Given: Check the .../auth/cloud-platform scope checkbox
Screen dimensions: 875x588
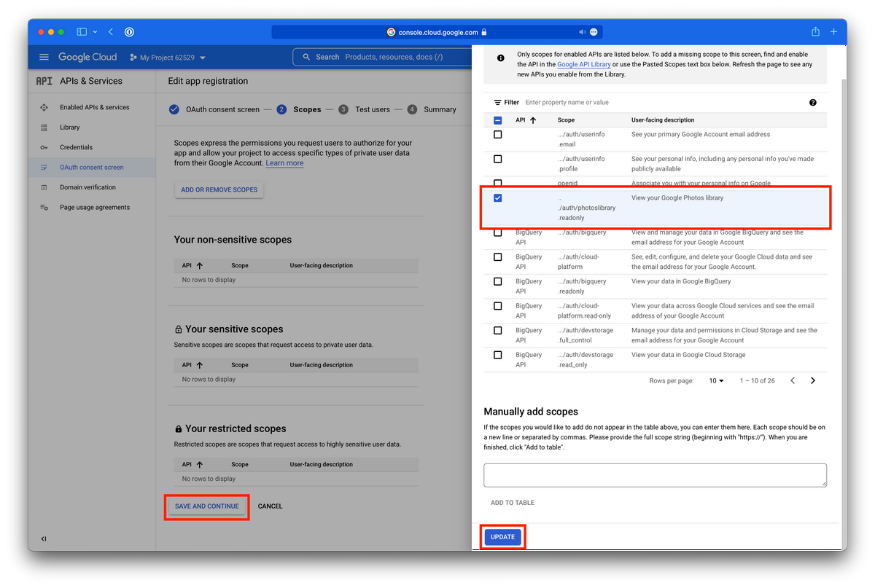Looking at the screenshot, I should pyautogui.click(x=498, y=257).
